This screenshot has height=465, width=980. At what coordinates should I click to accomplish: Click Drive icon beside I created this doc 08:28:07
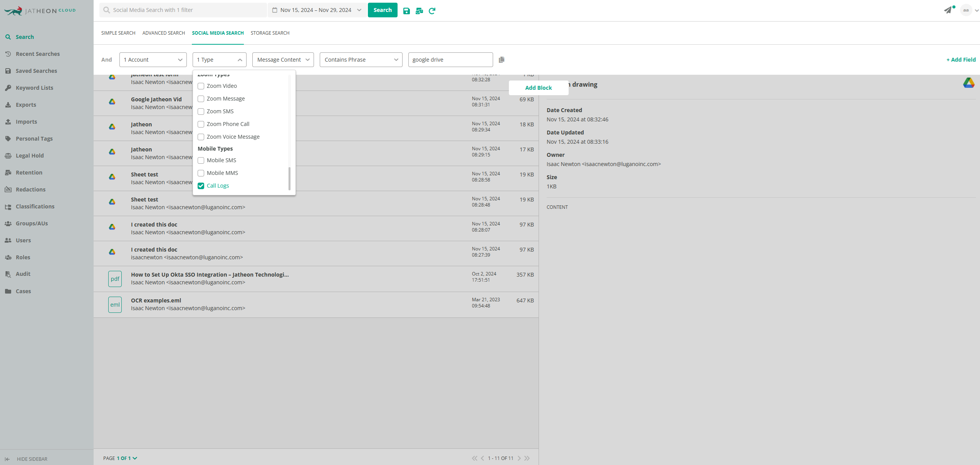pos(112,227)
